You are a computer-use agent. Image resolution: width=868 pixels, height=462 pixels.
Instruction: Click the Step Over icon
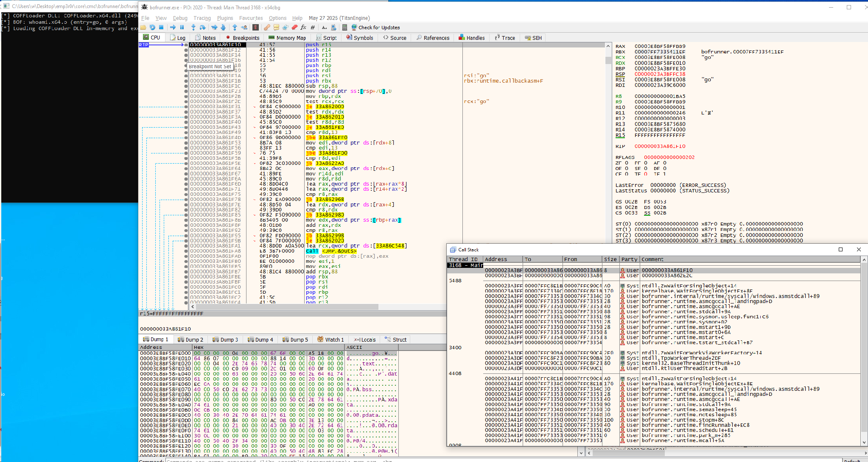[x=203, y=27]
